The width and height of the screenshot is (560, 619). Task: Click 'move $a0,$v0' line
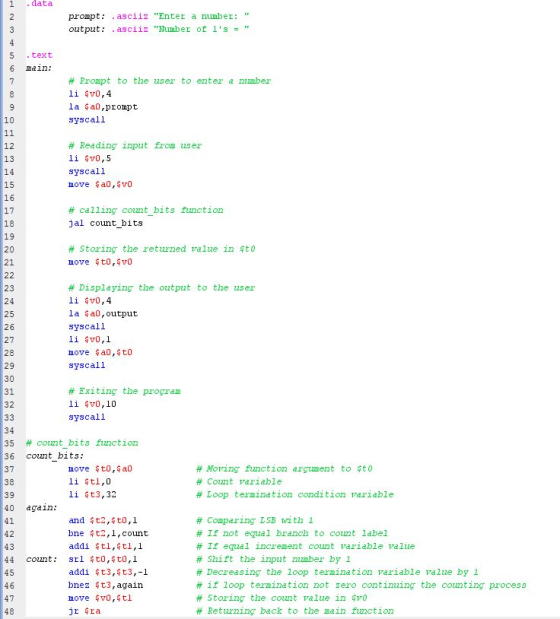click(100, 184)
